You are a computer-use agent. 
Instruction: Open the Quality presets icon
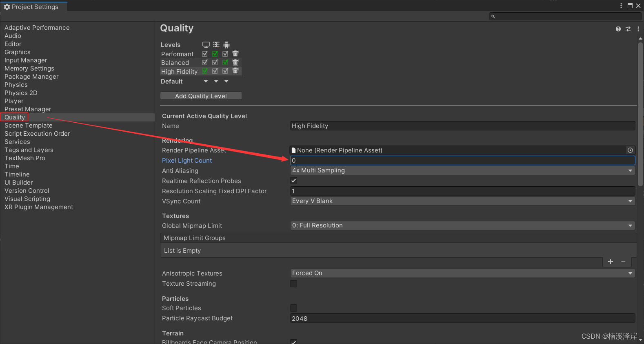tap(628, 29)
